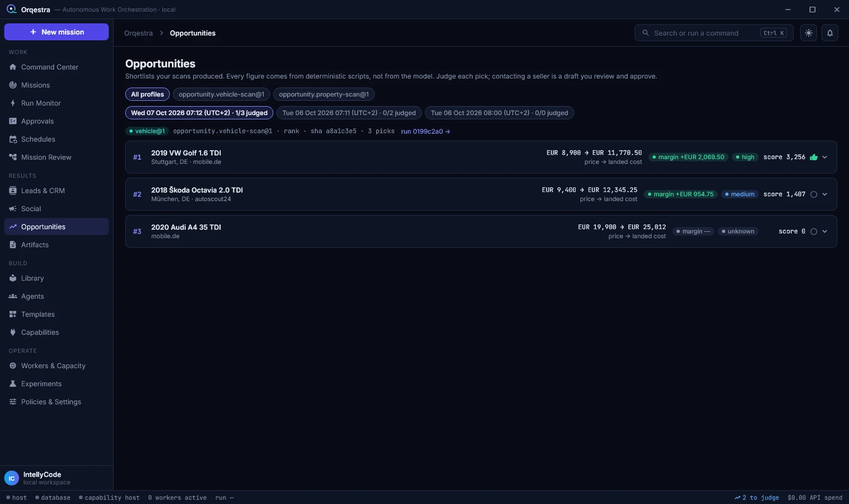Toggle light/dark theme sun icon
The width and height of the screenshot is (849, 504).
pyautogui.click(x=809, y=33)
